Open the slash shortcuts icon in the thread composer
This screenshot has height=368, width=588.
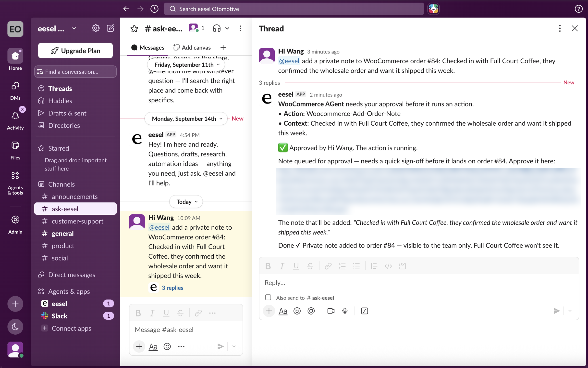[364, 311]
